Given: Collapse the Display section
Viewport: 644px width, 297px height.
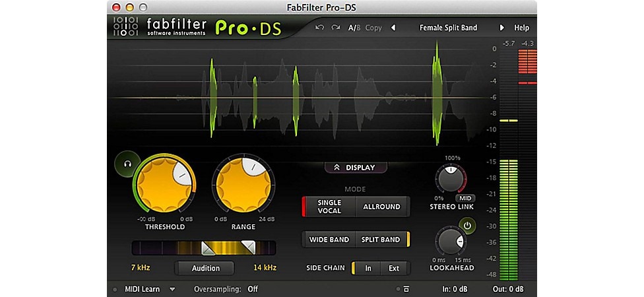Looking at the screenshot, I should tap(356, 167).
